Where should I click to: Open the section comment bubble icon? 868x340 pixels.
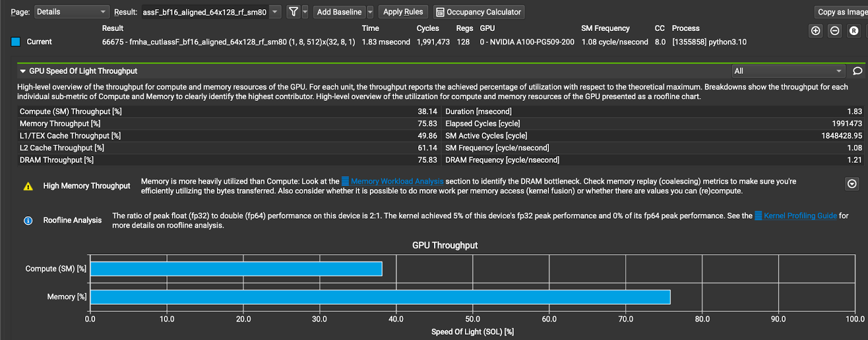click(858, 71)
